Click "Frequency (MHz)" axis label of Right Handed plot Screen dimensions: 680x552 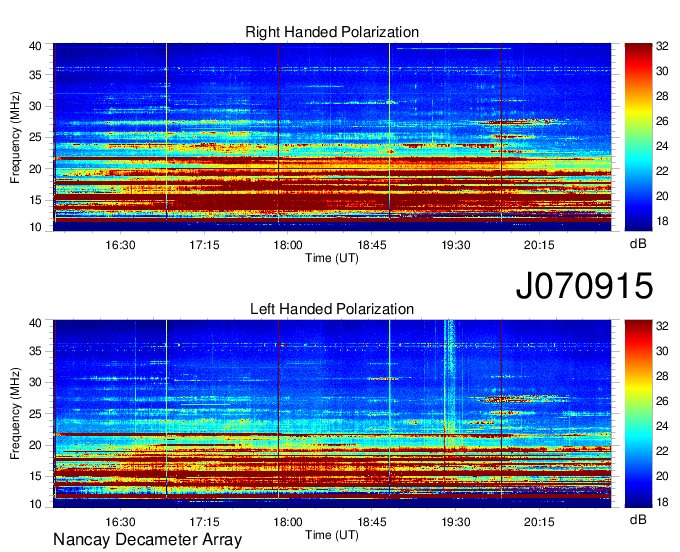(15, 137)
